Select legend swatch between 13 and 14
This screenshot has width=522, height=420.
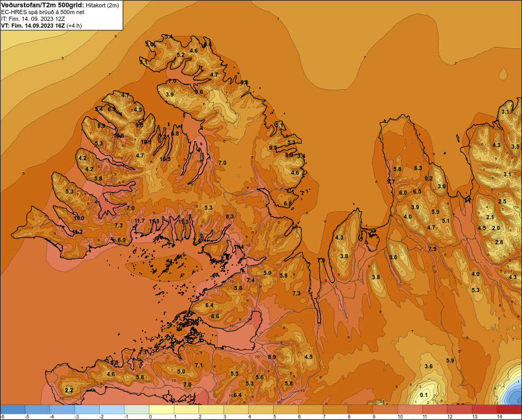tap(484, 409)
